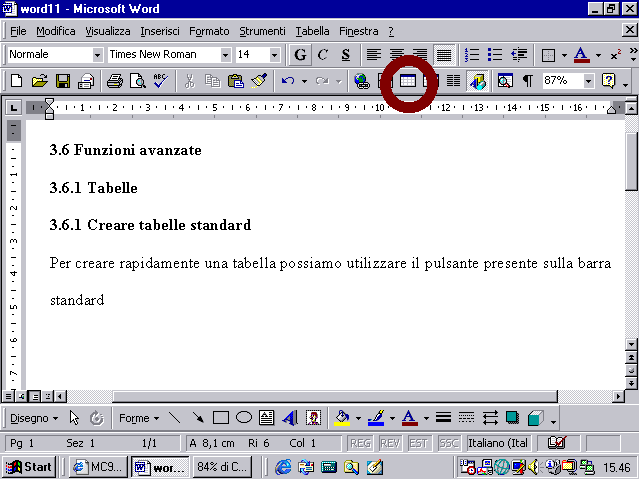Insert hyperlink with globe icon

point(361,81)
